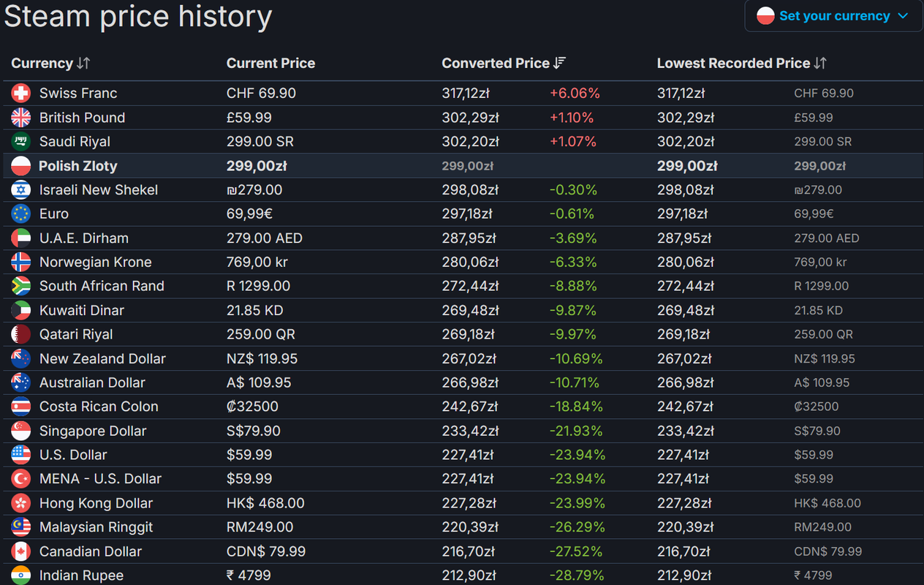Click the -28.79% price difference
The height and width of the screenshot is (585, 924).
tap(577, 575)
